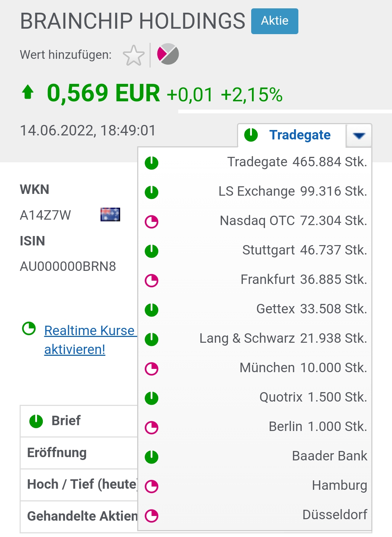392x537 pixels.
Task: Select München exchange entry
Action: point(303,368)
